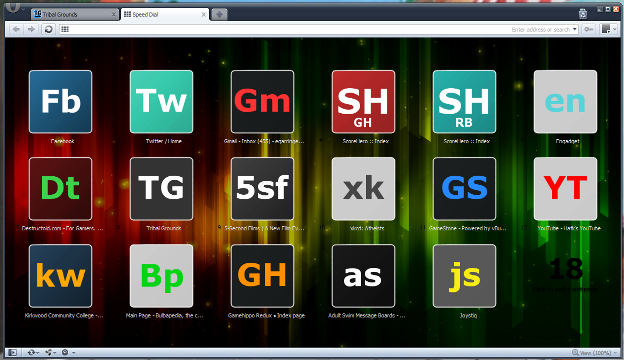This screenshot has height=360, width=624.
Task: Expand the search engine dropdown arrow
Action: pos(615,29)
